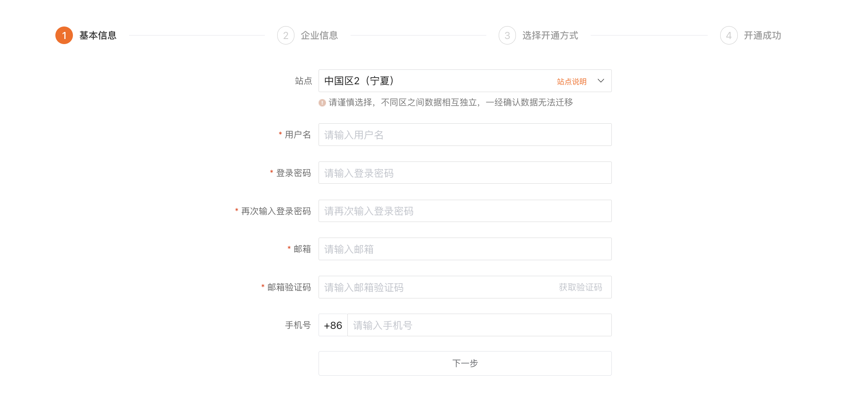
Task: Click the step 3 circle icon
Action: pos(507,35)
